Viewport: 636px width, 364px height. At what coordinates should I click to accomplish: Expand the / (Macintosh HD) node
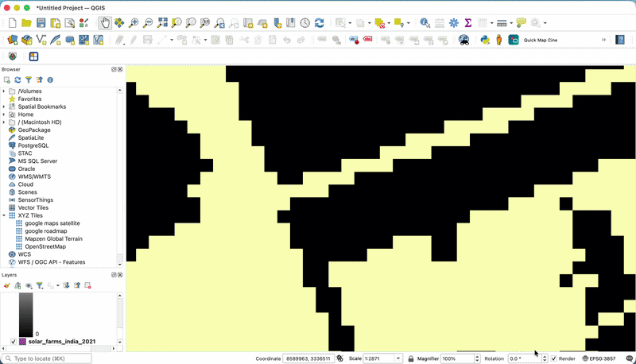[4, 122]
